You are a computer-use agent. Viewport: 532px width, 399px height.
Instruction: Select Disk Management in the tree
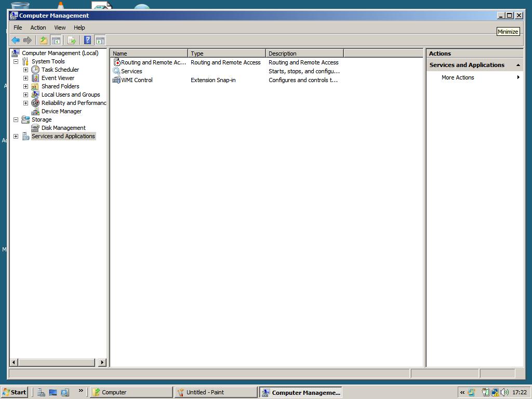[63, 128]
